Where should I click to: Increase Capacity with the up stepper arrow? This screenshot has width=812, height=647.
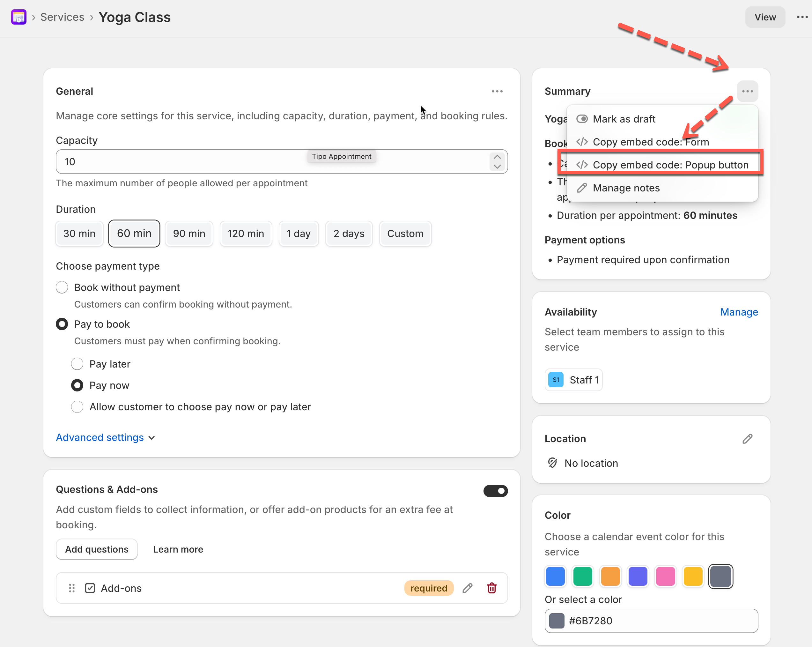[x=497, y=157]
